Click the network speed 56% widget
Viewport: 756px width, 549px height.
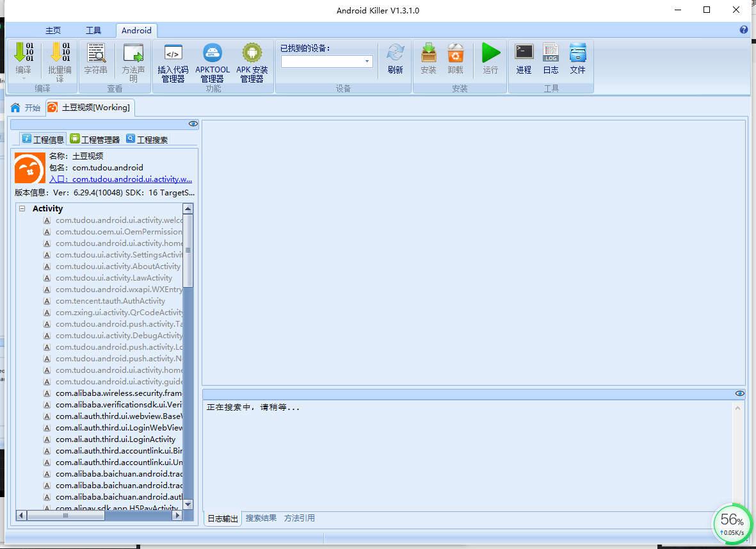732,524
